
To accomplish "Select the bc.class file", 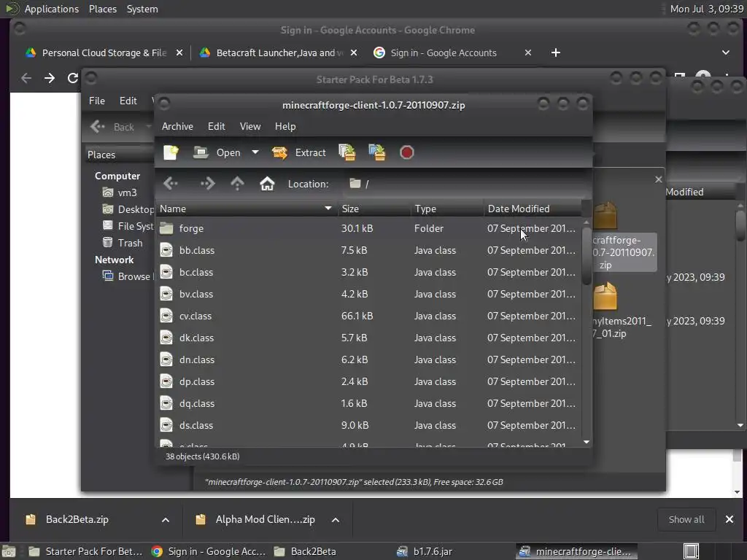I will point(368,272).
